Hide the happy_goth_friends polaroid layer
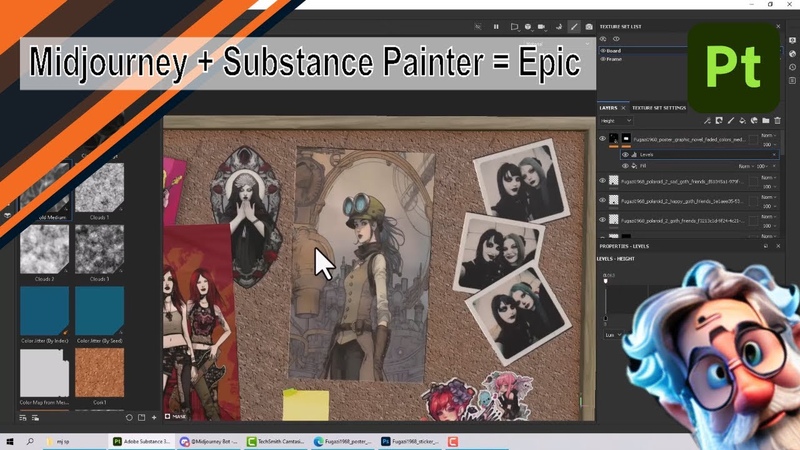This screenshot has height=450, width=800. pos(603,201)
